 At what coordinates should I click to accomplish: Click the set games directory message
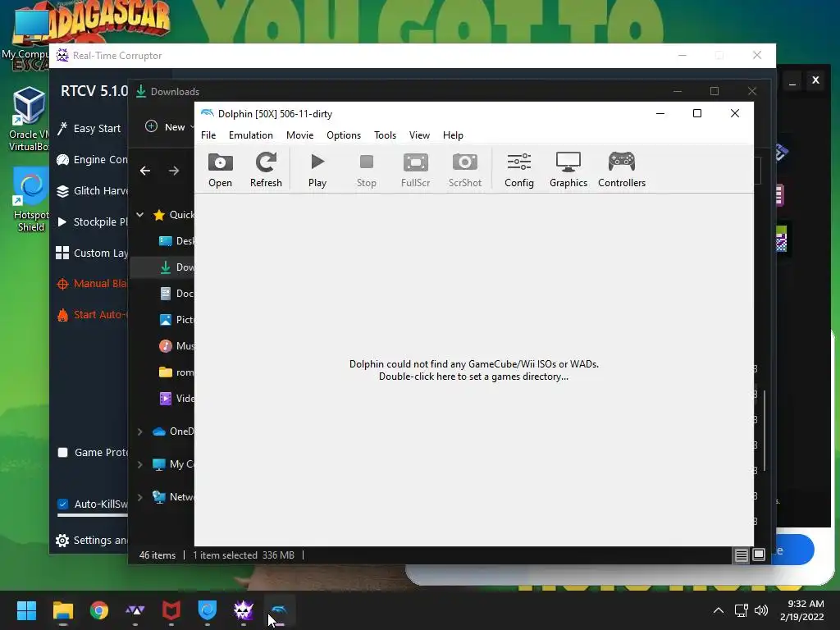[474, 370]
